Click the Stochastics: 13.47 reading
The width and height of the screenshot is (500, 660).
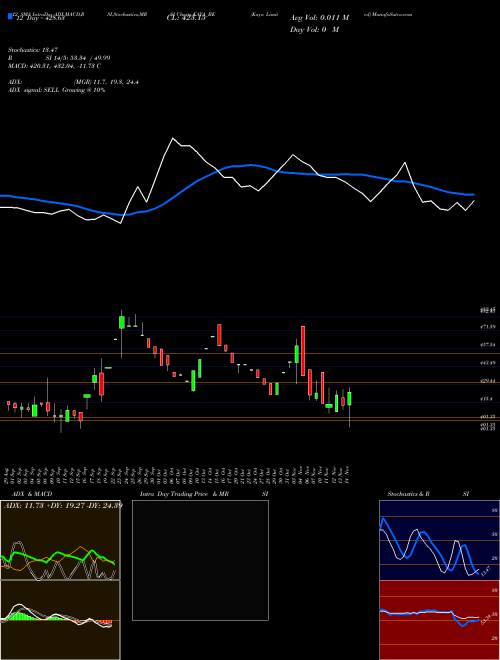(x=33, y=50)
